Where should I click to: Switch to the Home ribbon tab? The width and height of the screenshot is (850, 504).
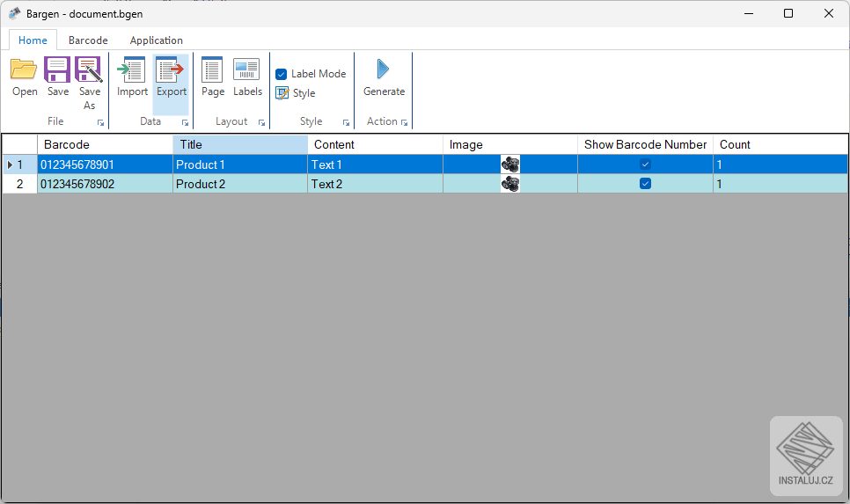pos(33,40)
